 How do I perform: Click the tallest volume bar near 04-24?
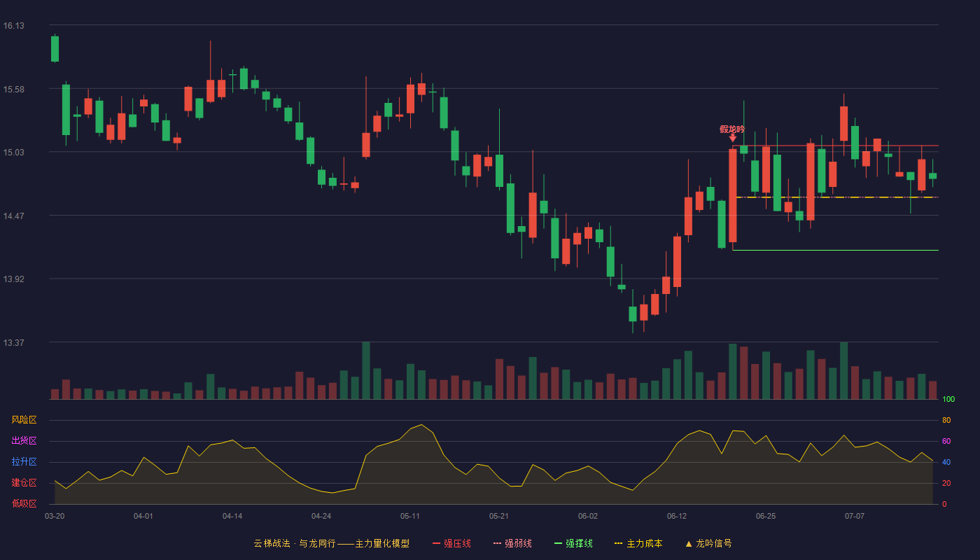[x=366, y=370]
